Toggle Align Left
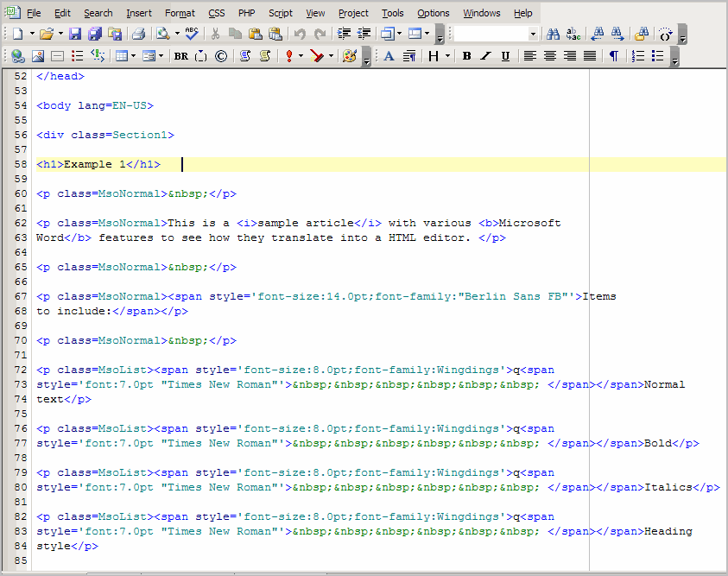This screenshot has height=576, width=728. [529, 56]
